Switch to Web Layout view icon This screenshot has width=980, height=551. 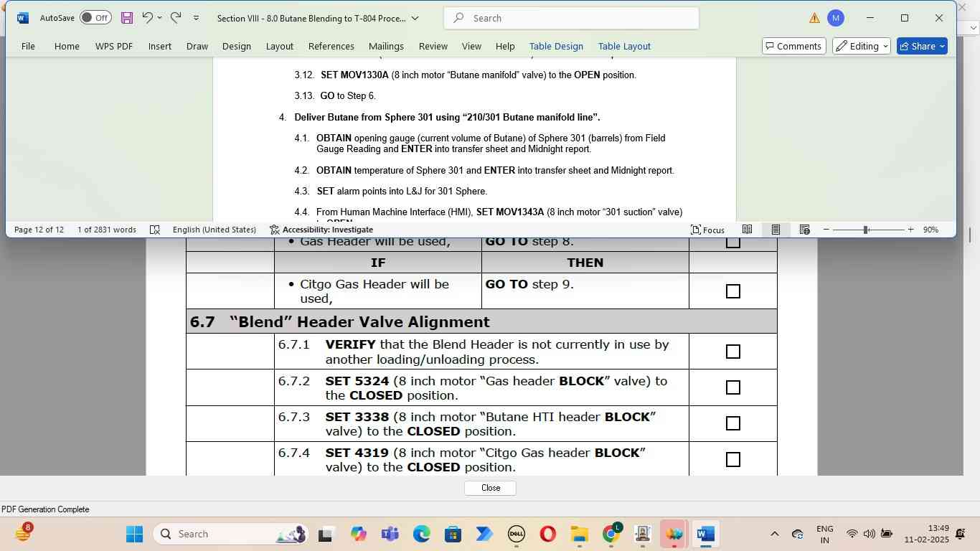coord(804,230)
